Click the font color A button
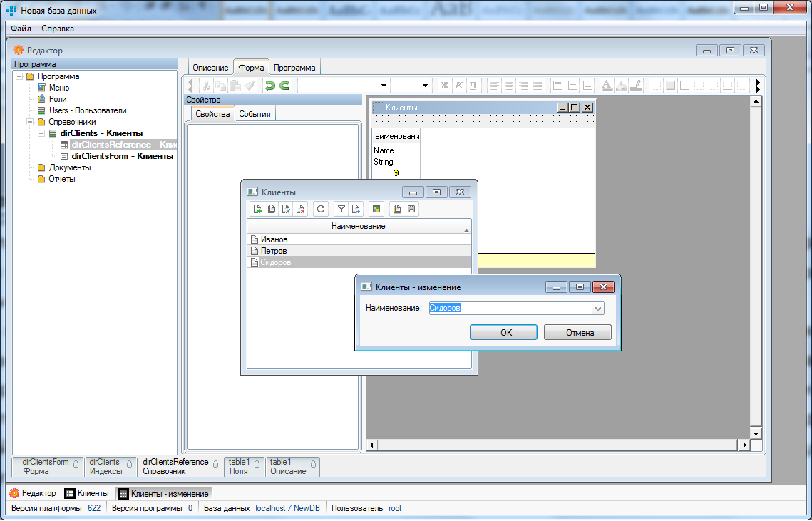Viewport: 812px width, 521px height. pyautogui.click(x=607, y=86)
